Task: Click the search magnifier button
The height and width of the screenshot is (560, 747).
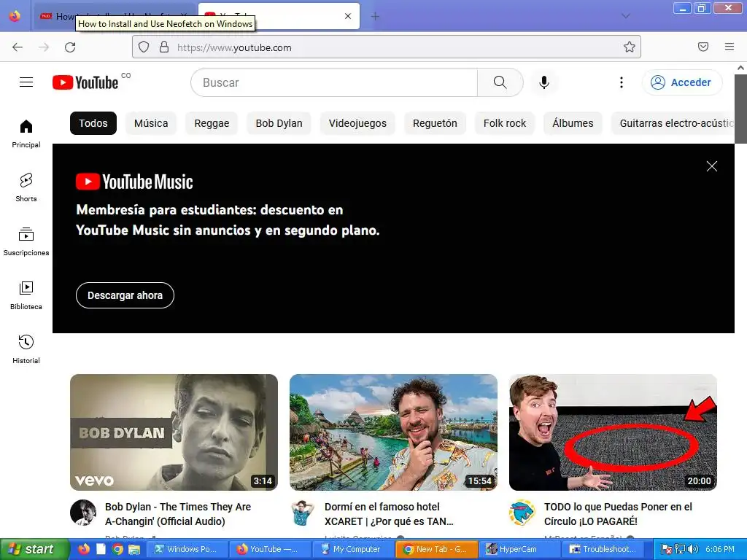Action: click(500, 82)
